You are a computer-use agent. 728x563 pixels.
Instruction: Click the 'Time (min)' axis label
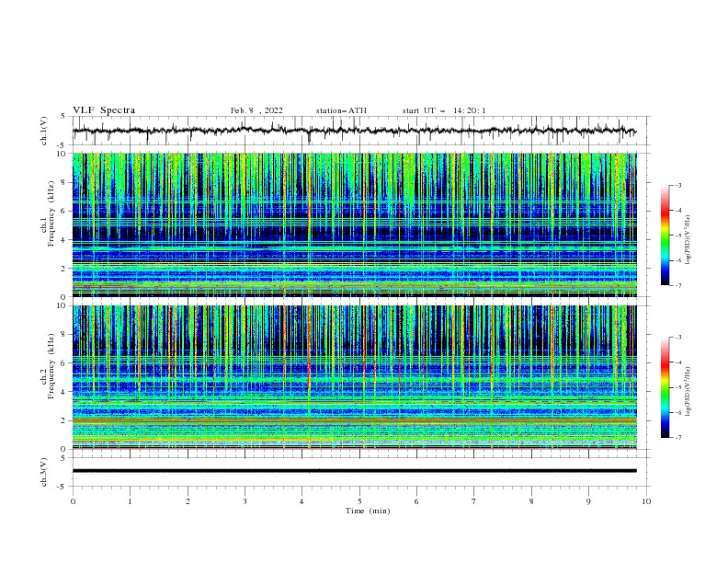coord(368,511)
